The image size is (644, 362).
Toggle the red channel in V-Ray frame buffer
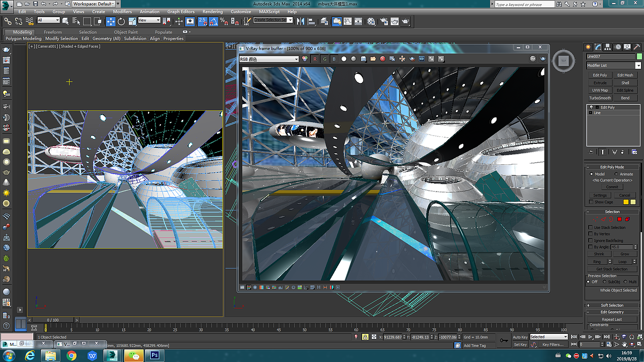point(315,59)
